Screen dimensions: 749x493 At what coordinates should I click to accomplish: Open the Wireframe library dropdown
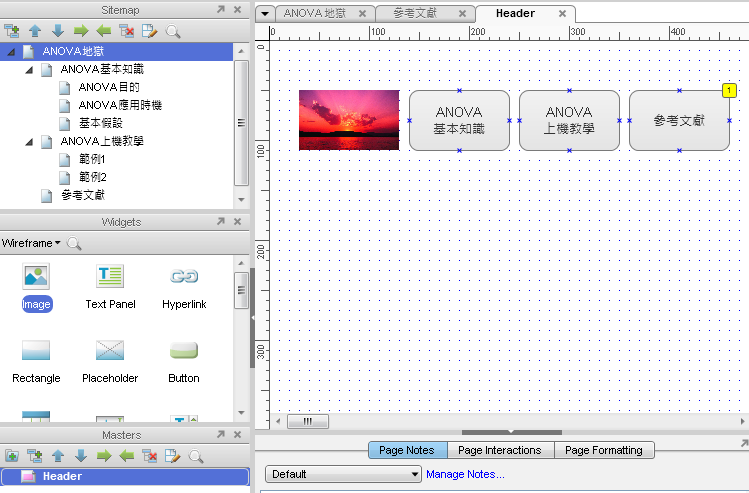coord(31,243)
